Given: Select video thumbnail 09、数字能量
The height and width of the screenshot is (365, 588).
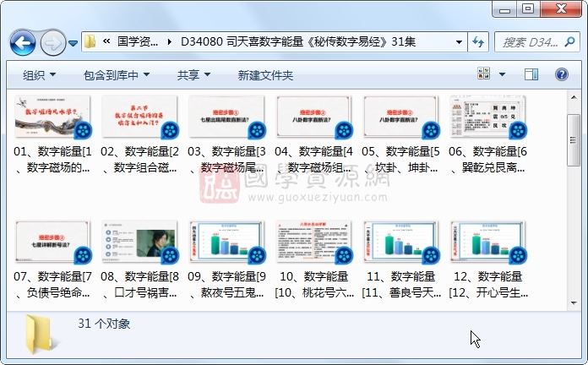Looking at the screenshot, I should click(x=226, y=242).
